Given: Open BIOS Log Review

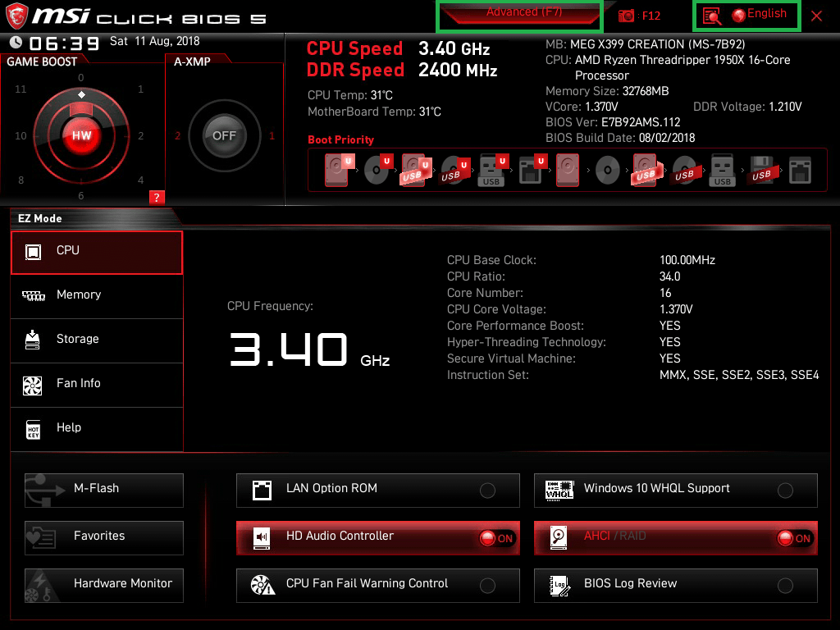Looking at the screenshot, I should 676,585.
